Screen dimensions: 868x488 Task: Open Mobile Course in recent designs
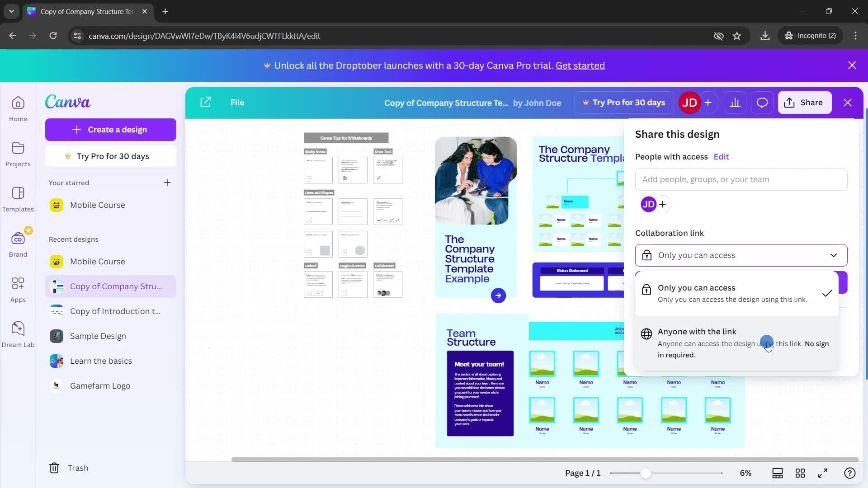click(x=110, y=262)
